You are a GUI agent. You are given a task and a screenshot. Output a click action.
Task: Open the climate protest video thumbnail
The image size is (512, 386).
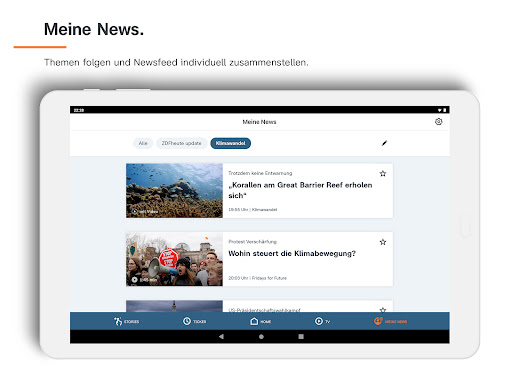click(174, 259)
